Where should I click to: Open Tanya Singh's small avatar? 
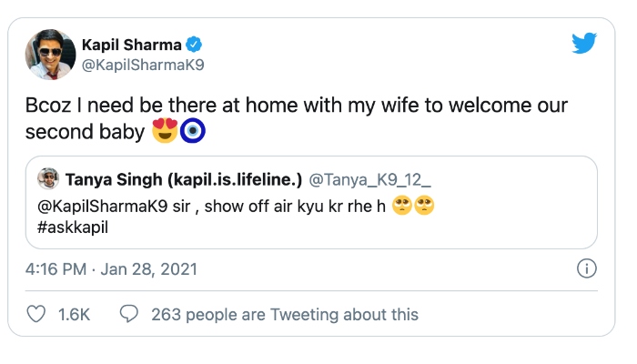49,178
